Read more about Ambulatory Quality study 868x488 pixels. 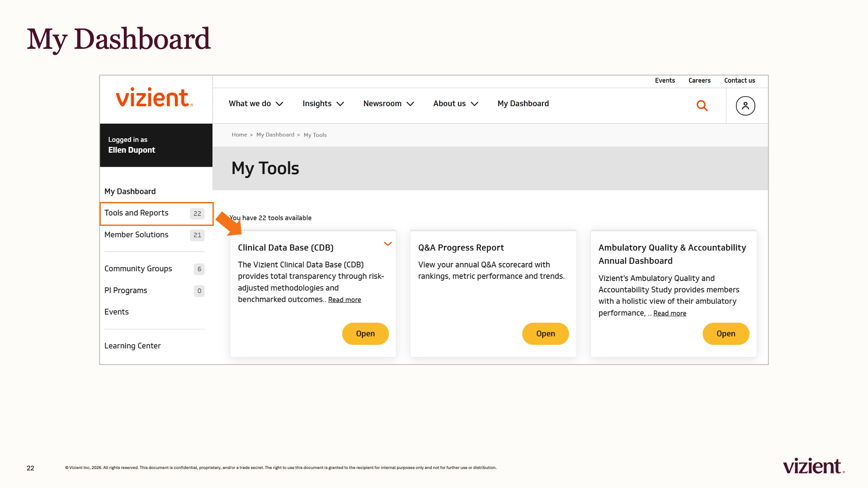(670, 313)
